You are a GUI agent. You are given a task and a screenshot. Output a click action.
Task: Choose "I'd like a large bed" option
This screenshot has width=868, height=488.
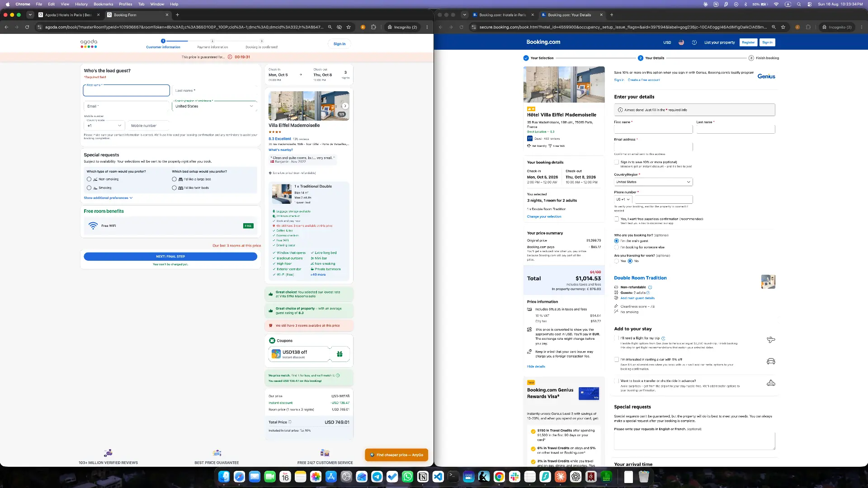[x=174, y=179]
